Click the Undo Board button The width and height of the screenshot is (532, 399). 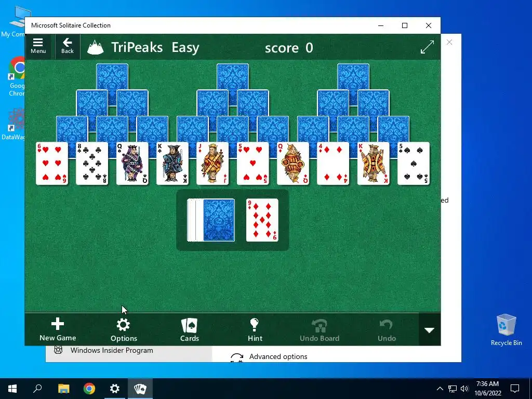(x=320, y=329)
